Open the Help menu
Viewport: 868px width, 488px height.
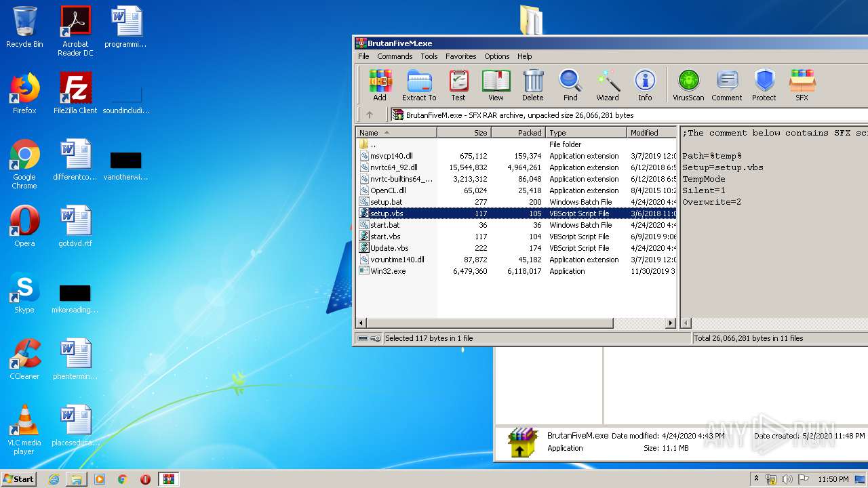525,56
